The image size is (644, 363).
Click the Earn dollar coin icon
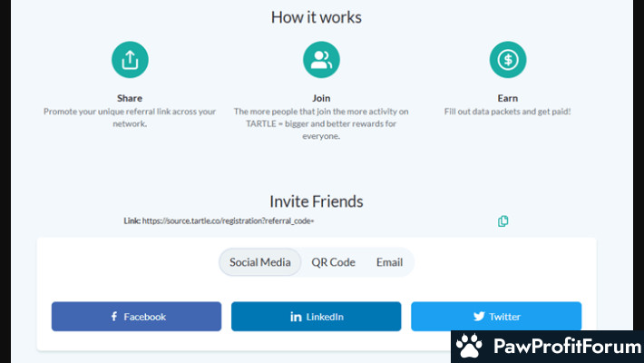point(508,60)
